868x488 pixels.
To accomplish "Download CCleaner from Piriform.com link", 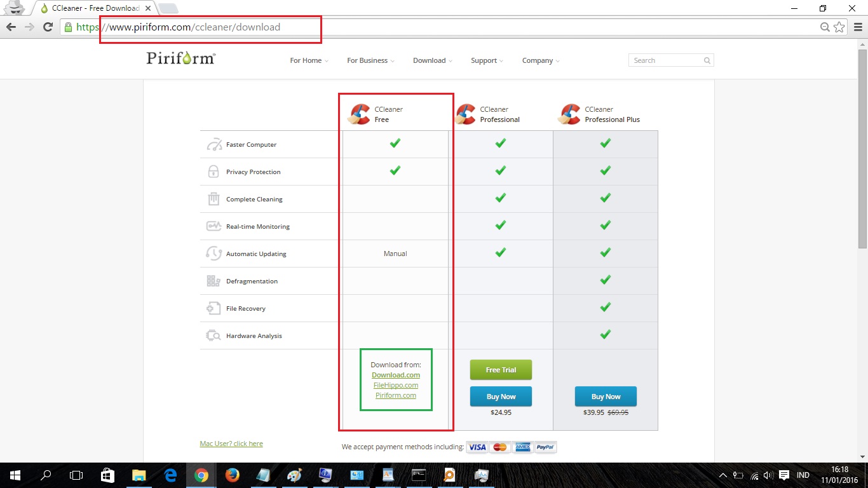I will (396, 395).
